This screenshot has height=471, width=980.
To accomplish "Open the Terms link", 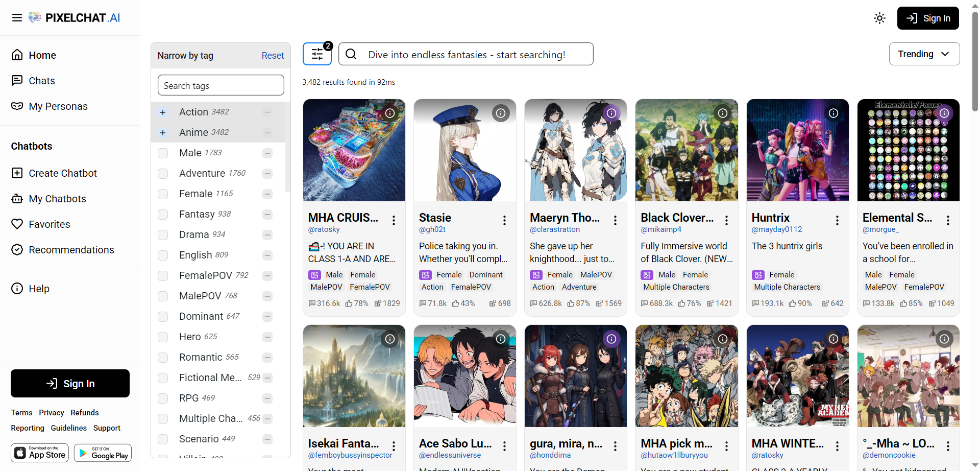I will [x=21, y=413].
